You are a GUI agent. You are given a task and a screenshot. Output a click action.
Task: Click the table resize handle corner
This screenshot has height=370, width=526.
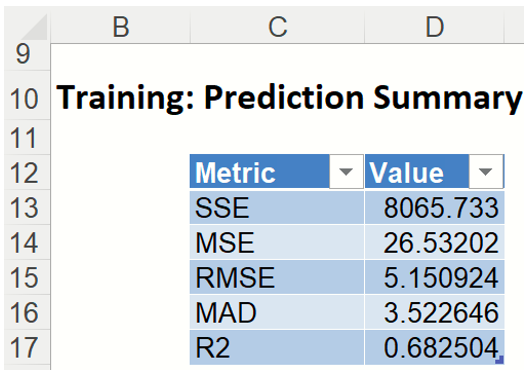tap(500, 360)
